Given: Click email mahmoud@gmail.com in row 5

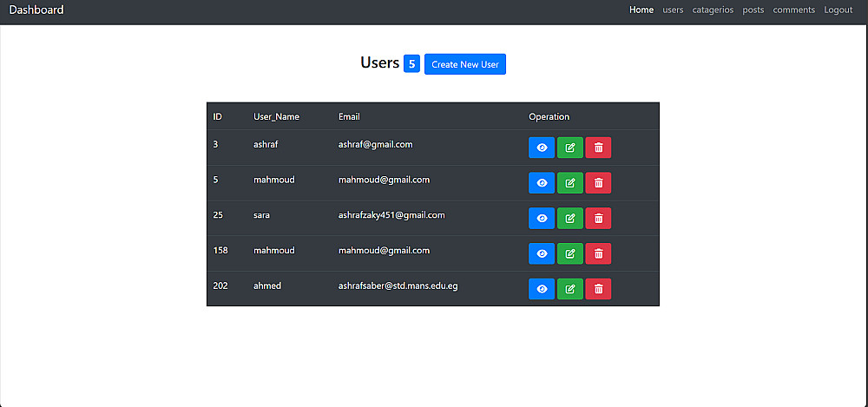Looking at the screenshot, I should [x=384, y=180].
